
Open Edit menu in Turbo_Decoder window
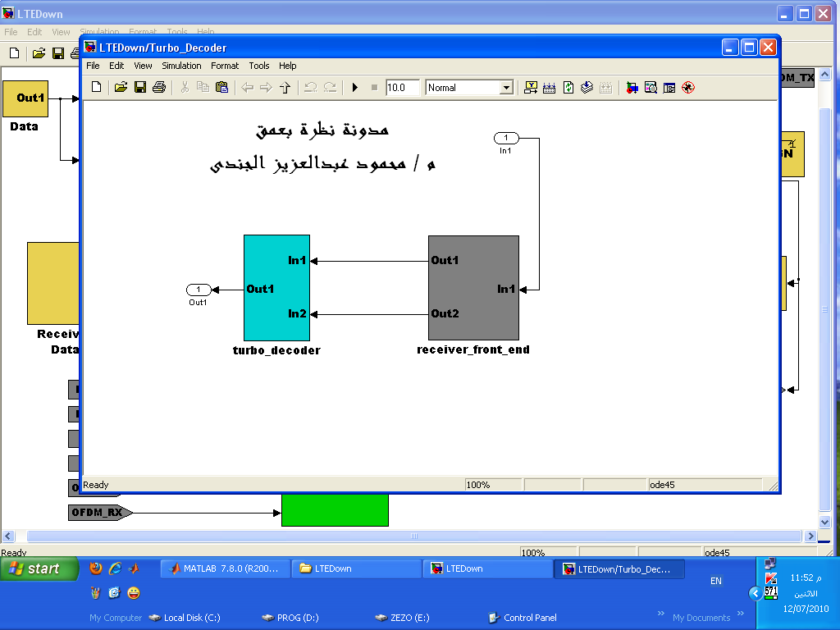pos(116,66)
